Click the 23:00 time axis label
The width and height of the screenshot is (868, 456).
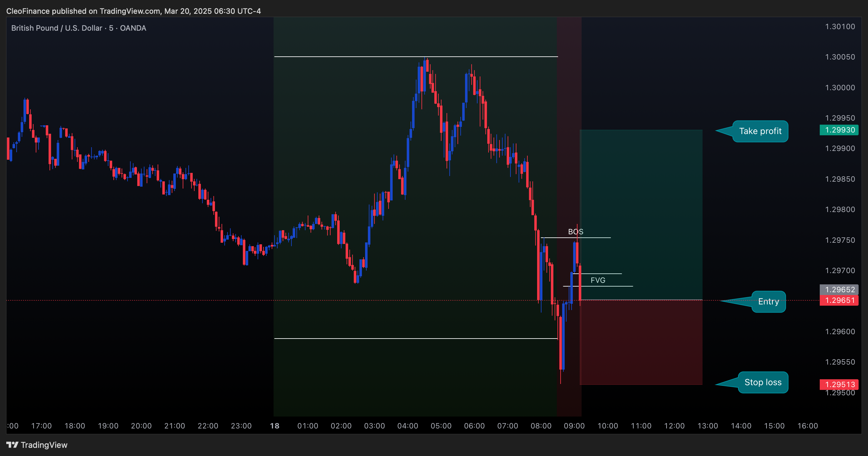[241, 426]
